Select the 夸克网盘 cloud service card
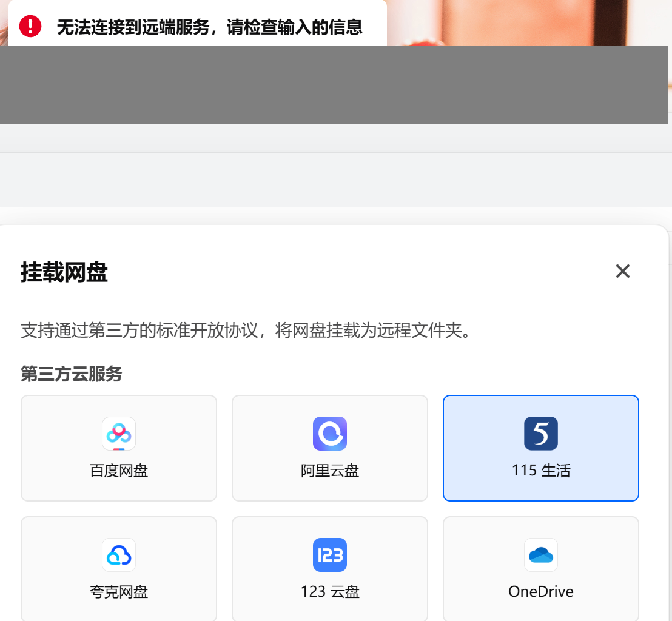This screenshot has width=672, height=621. click(119, 569)
